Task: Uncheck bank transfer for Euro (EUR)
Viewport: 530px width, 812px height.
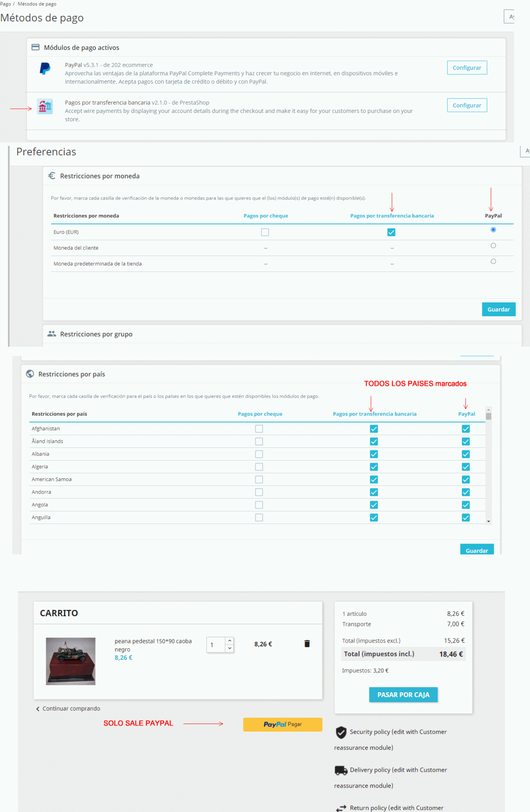Action: 391,232
